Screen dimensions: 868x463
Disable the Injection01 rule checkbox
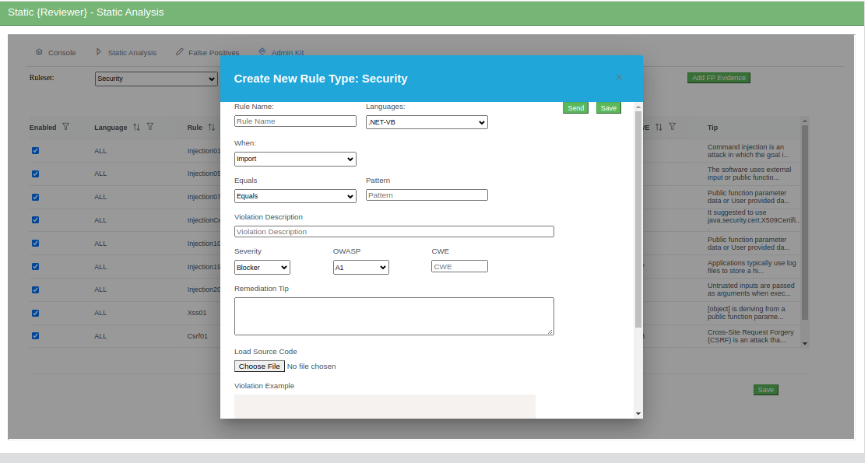[x=35, y=150]
